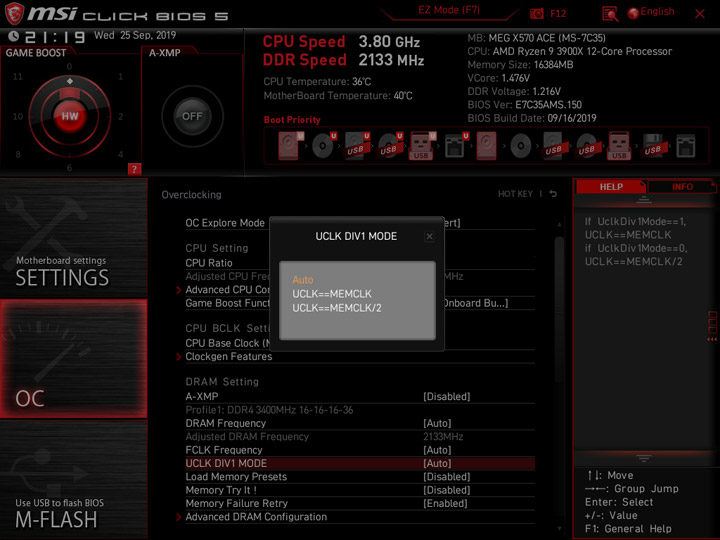
Task: Select the UEFI USB CD/DVD boot icon
Action: 389,146
